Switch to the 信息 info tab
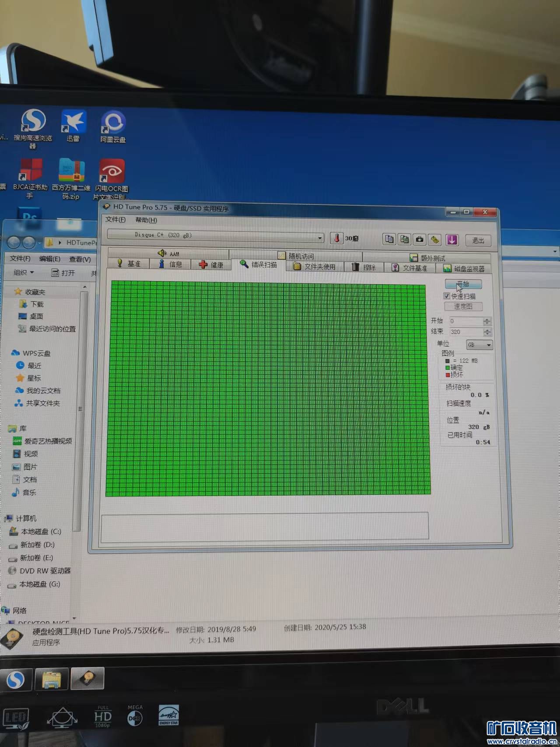560x747 pixels. pyautogui.click(x=171, y=264)
